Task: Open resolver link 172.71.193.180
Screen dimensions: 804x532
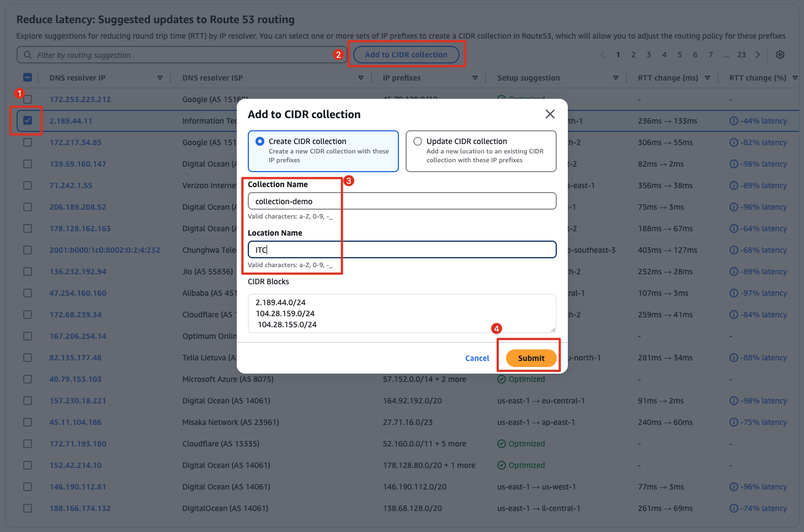Action: pos(78,444)
